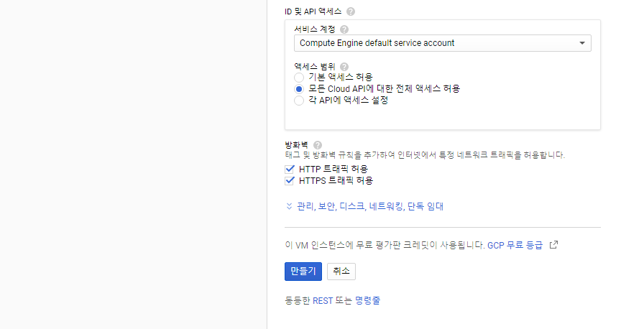Viewport: 644px width, 329px height.
Task: Click the blue 만들기 button
Action: [303, 271]
